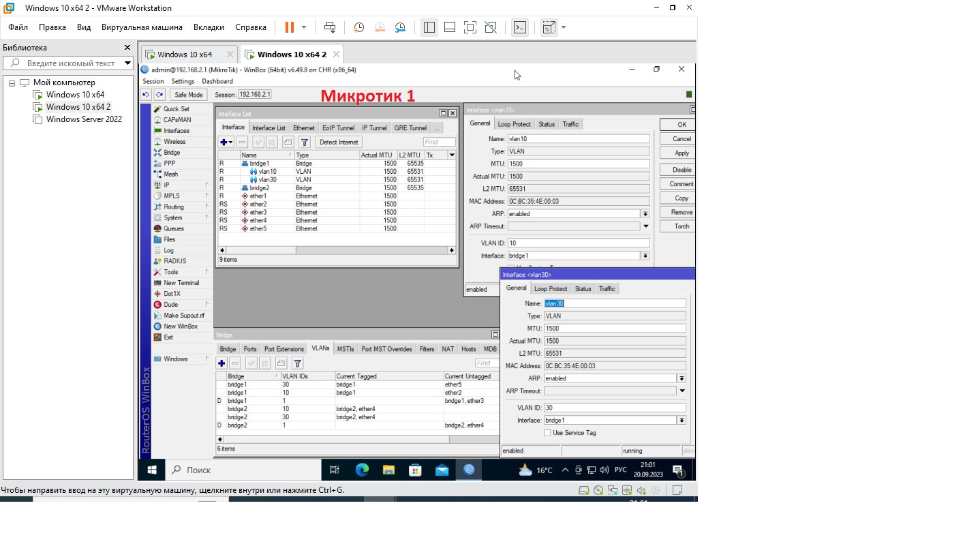Toggle Safe Mode button
The height and width of the screenshot is (559, 980).
tap(188, 95)
